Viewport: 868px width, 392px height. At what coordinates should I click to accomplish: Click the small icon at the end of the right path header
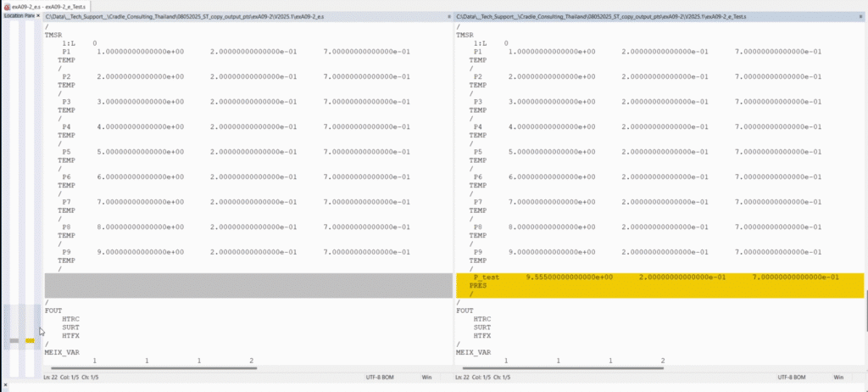pyautogui.click(x=860, y=17)
